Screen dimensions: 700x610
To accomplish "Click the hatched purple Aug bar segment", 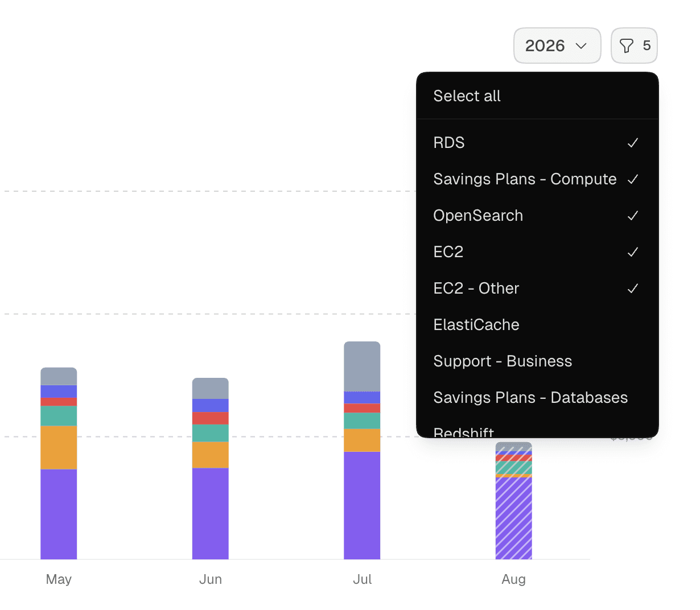I will 514,518.
